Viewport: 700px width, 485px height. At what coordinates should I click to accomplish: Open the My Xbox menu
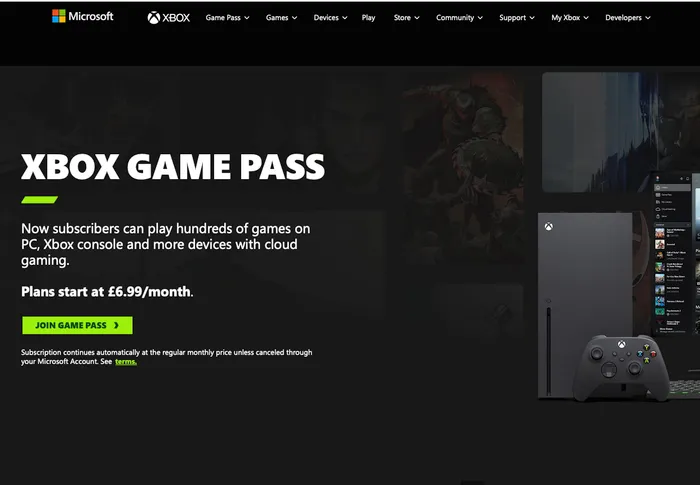[x=570, y=18]
